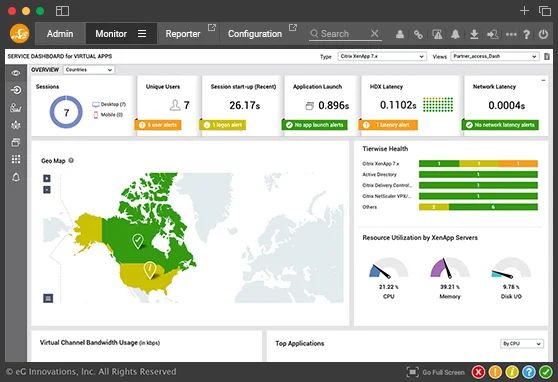
Task: Open the alarm bell icon in top toolbar
Action: click(455, 34)
